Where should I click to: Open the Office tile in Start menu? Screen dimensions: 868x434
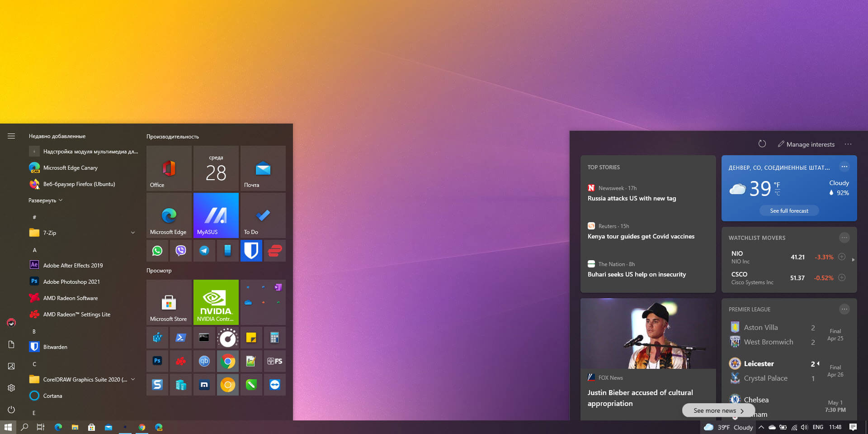coord(169,168)
